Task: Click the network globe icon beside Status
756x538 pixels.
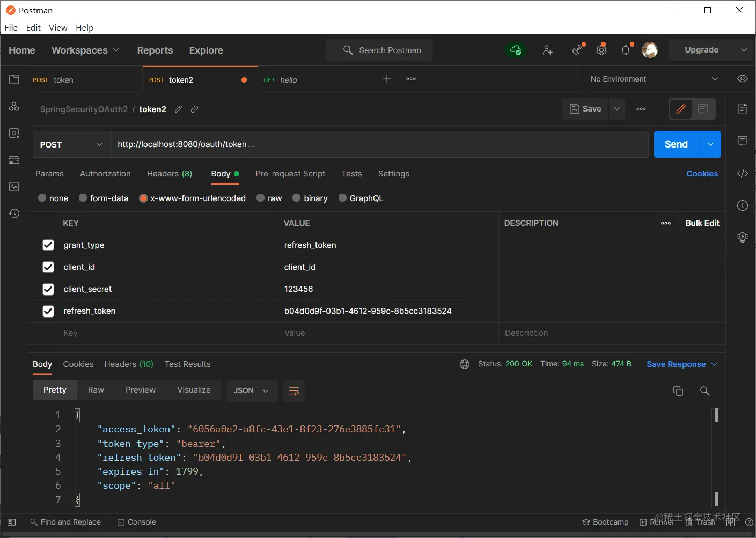Action: (x=465, y=364)
